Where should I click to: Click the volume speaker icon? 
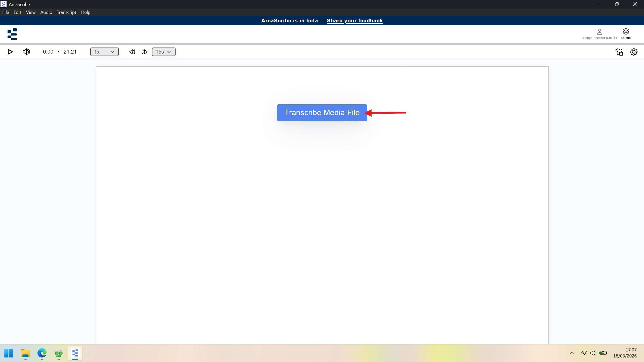[26, 52]
